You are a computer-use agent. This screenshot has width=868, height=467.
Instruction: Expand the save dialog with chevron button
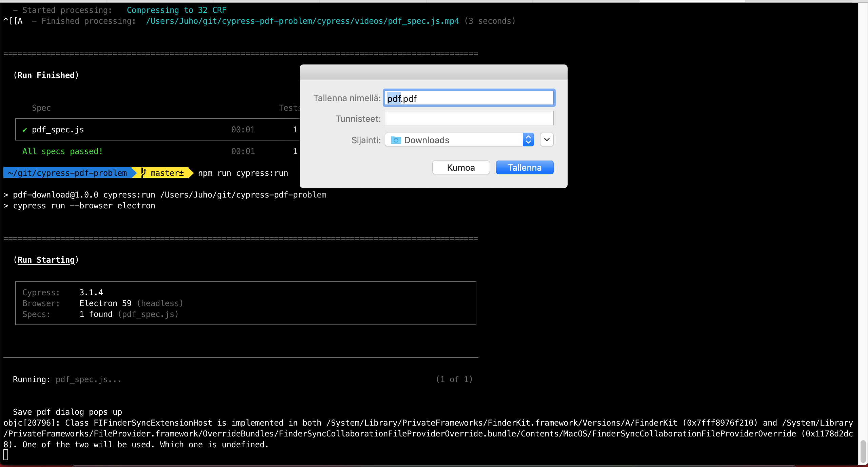pos(547,140)
